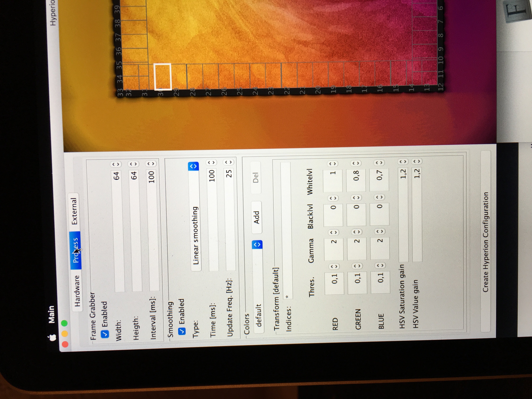
Task: Click the Add button in Colors
Action: (x=257, y=217)
